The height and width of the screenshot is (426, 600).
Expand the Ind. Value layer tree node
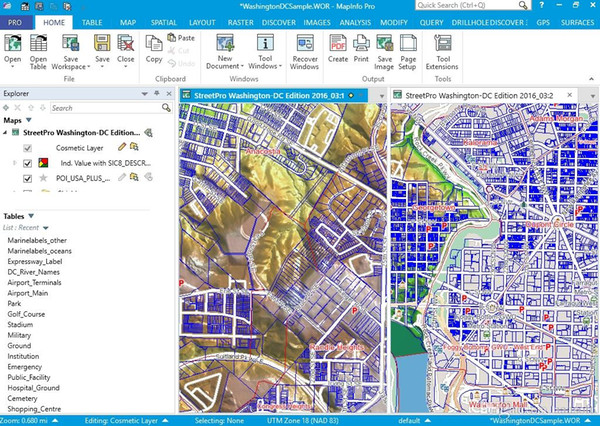[x=15, y=163]
